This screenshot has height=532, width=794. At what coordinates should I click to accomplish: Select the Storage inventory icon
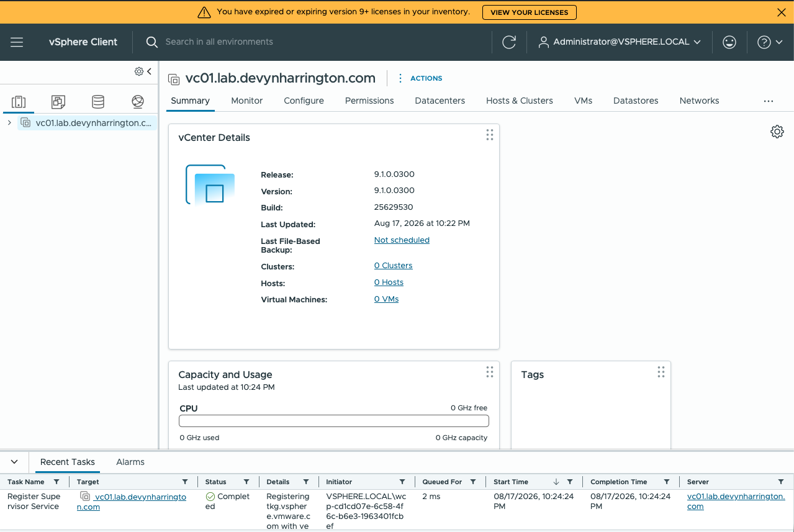pos(98,102)
